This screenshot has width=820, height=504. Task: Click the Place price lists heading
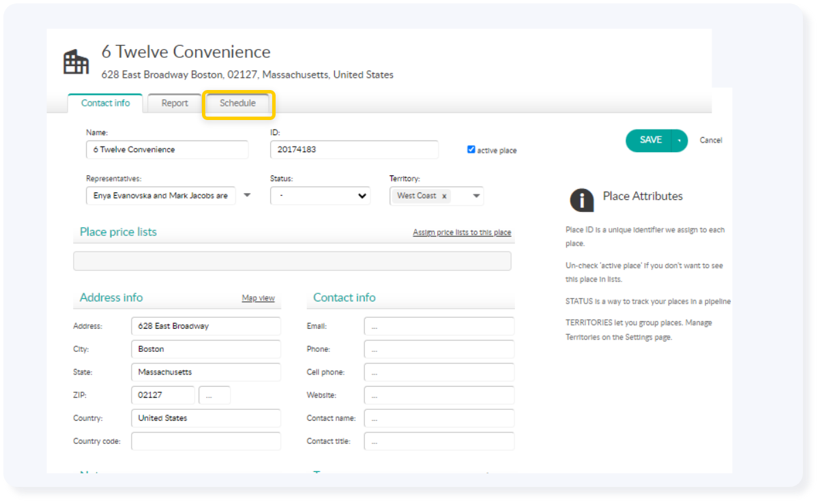click(x=118, y=232)
